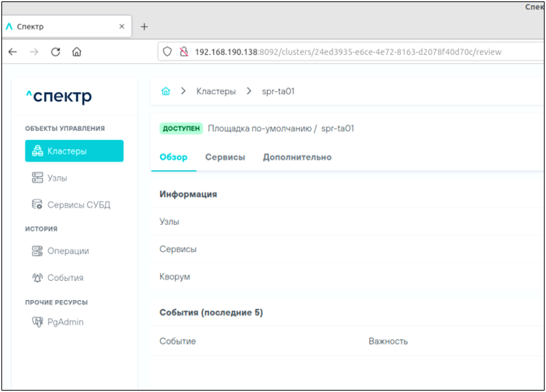This screenshot has height=392, width=546.
Task: Click the Площадка по-умолчанию text
Action: 259,129
